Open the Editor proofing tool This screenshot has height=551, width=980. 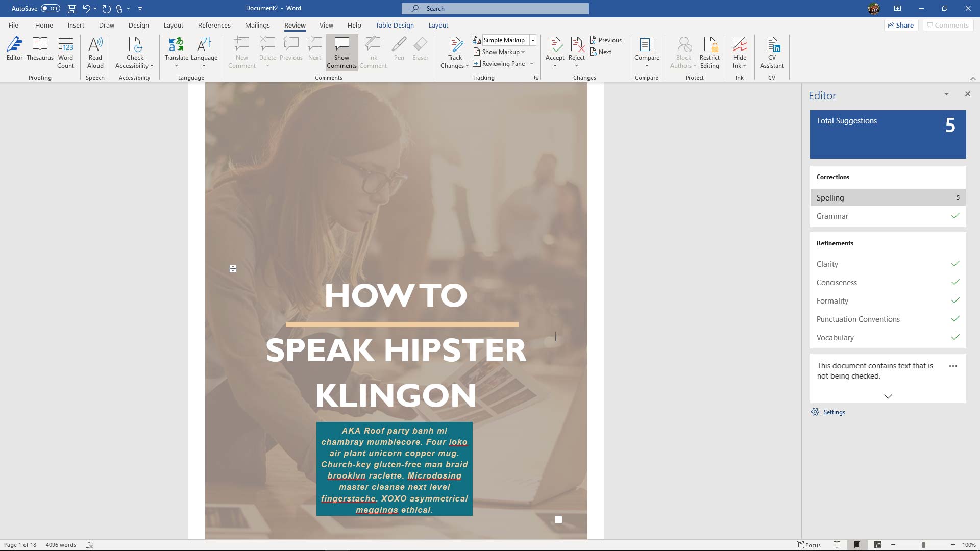pyautogui.click(x=14, y=49)
